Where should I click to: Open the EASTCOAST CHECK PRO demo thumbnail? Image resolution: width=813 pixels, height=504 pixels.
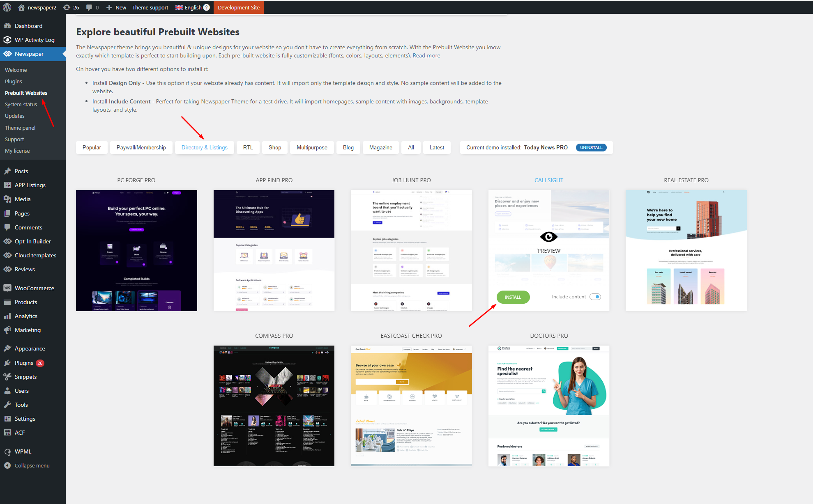pos(411,406)
